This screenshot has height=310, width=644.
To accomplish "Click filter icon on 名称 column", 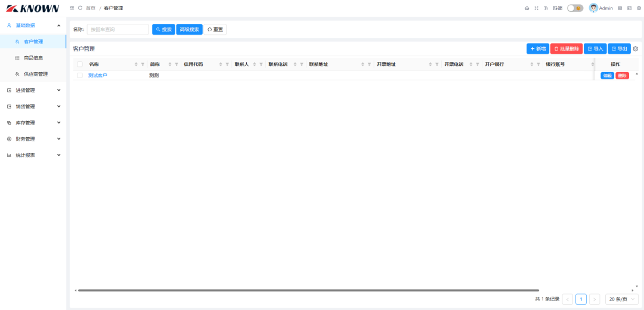I will [143, 64].
